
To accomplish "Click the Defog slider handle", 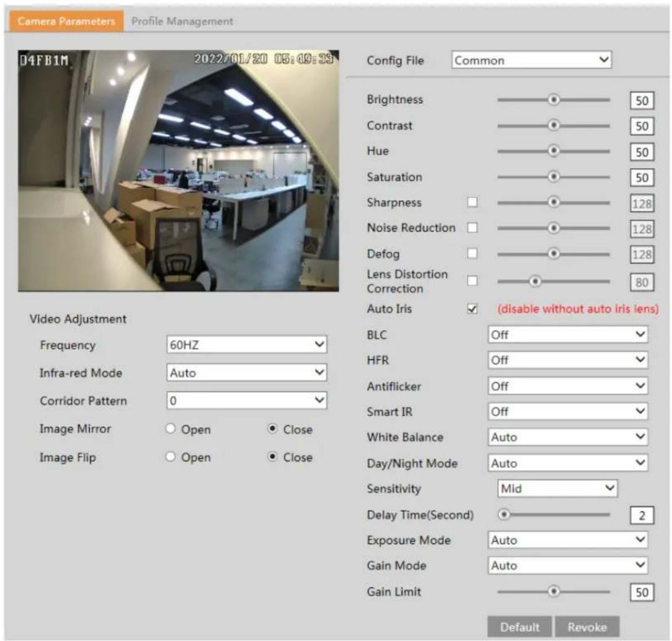I will [x=554, y=254].
